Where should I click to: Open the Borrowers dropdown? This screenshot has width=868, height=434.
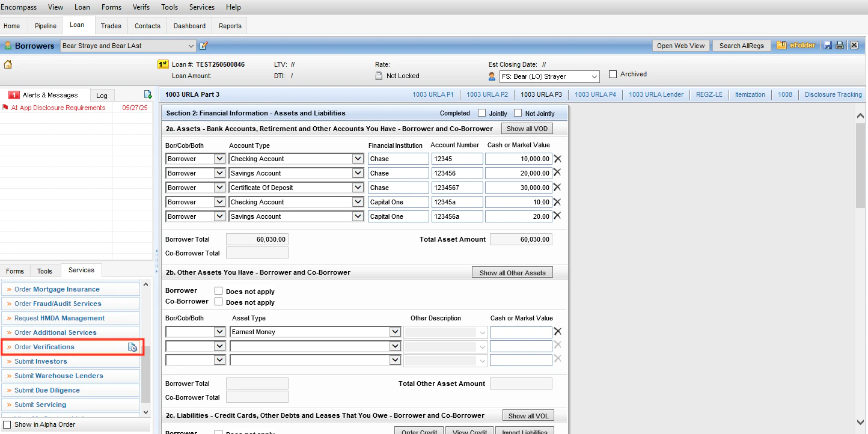[191, 45]
